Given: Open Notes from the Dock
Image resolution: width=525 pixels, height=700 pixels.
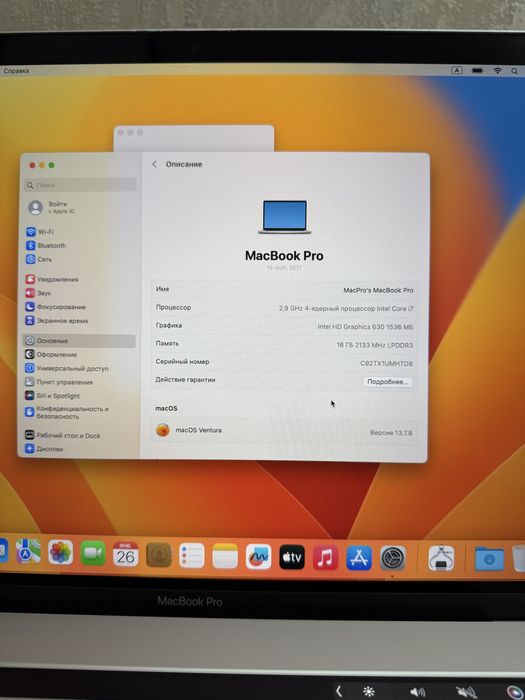Looking at the screenshot, I should pos(225,556).
